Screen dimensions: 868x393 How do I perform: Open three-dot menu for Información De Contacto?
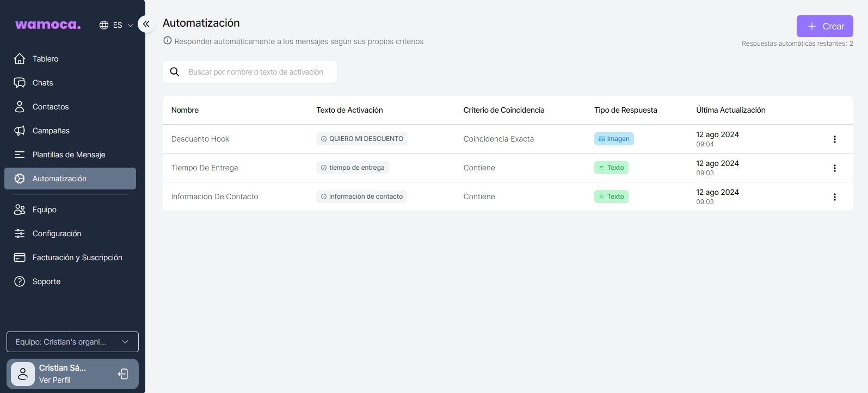(x=834, y=197)
